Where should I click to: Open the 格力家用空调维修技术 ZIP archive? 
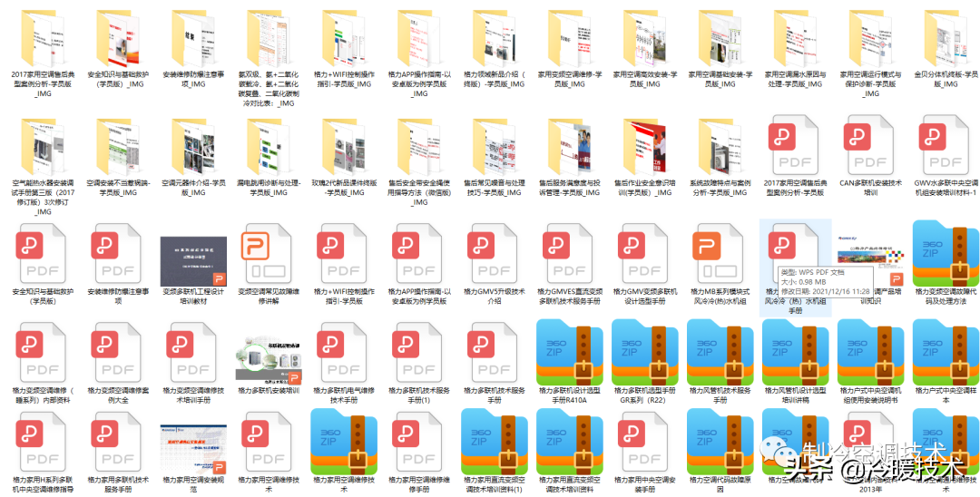pos(345,442)
